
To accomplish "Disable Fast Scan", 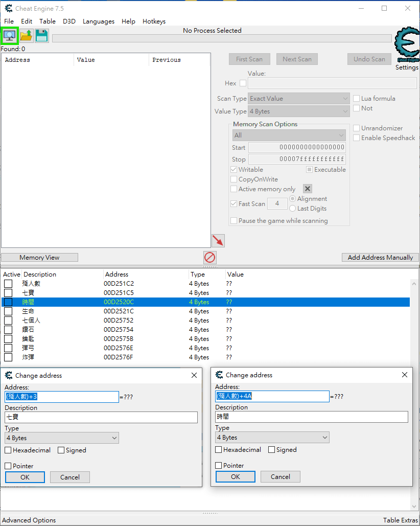I will (x=234, y=203).
